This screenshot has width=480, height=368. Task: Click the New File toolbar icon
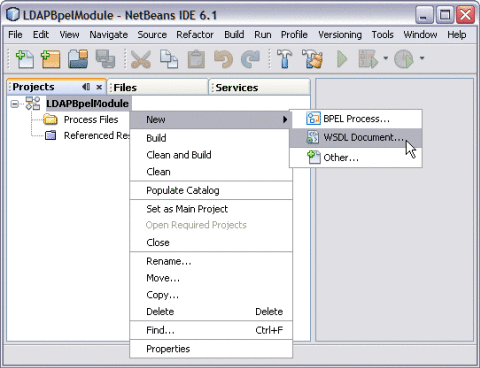click(25, 59)
